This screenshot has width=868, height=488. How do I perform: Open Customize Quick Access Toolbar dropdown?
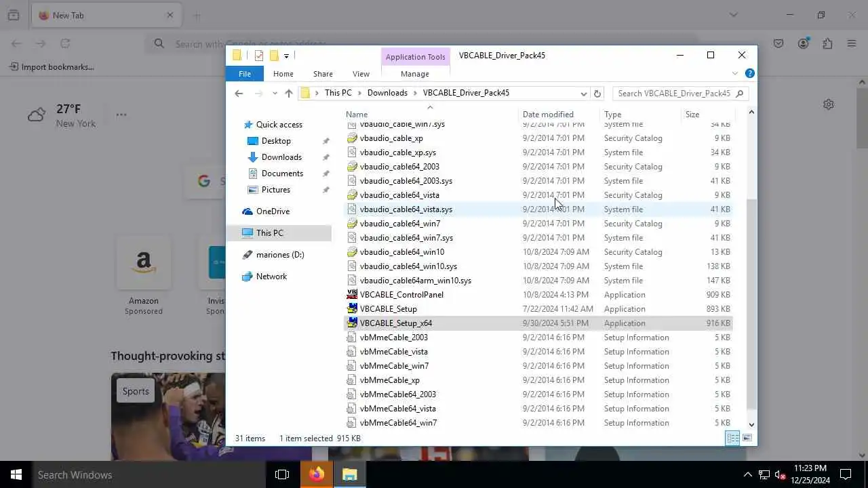coord(286,56)
